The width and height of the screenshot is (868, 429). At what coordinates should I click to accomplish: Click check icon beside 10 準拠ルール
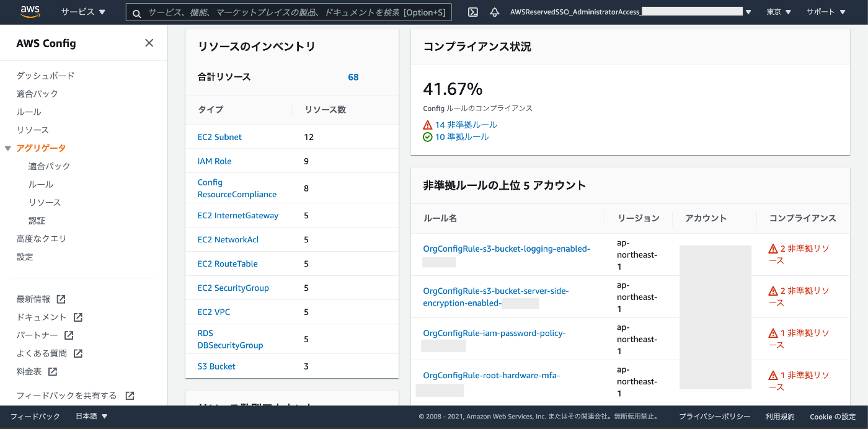(x=428, y=137)
